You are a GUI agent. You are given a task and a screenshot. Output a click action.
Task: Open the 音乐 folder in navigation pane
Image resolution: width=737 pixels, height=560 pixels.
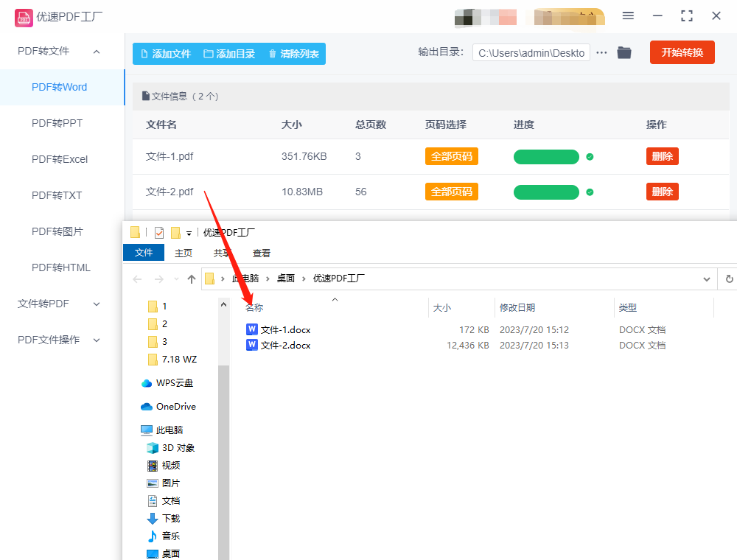164,536
